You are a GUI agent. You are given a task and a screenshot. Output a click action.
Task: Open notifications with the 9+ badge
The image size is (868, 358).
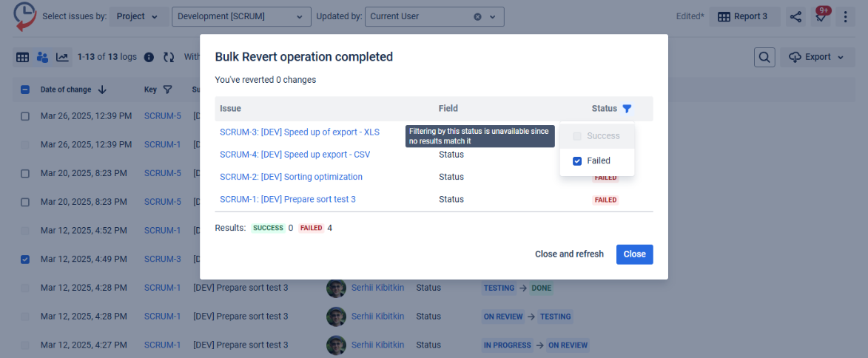pyautogui.click(x=821, y=16)
